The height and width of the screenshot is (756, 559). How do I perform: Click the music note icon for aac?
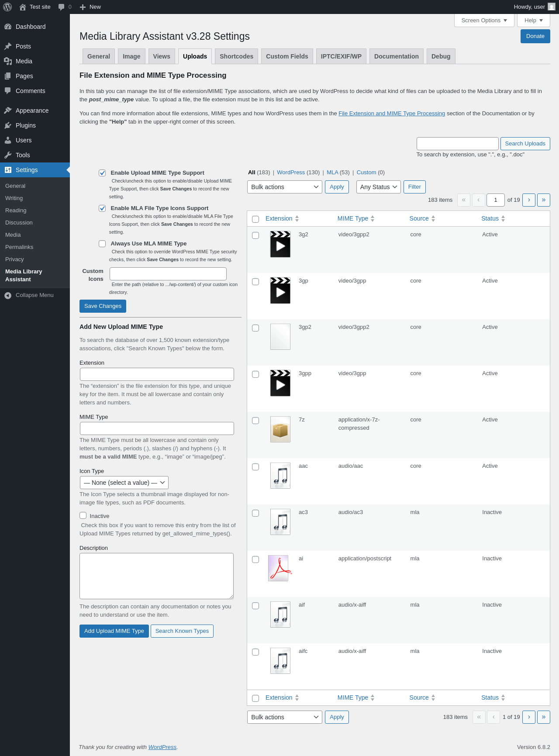pos(280,476)
